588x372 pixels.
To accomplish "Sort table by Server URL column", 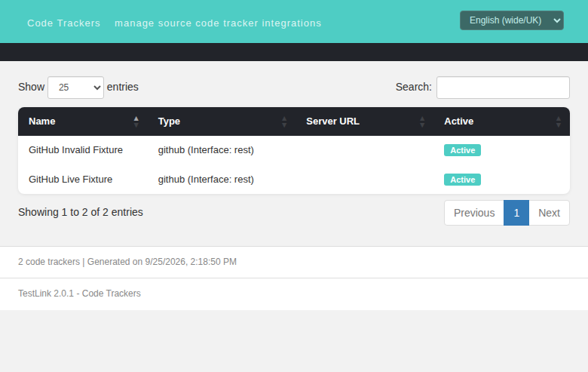I will (x=365, y=121).
